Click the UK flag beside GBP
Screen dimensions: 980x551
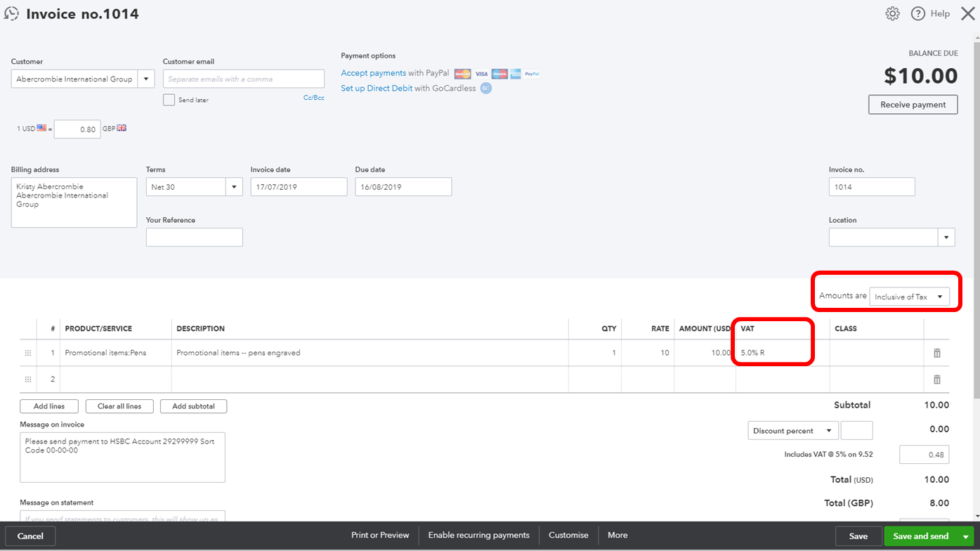[x=122, y=129]
